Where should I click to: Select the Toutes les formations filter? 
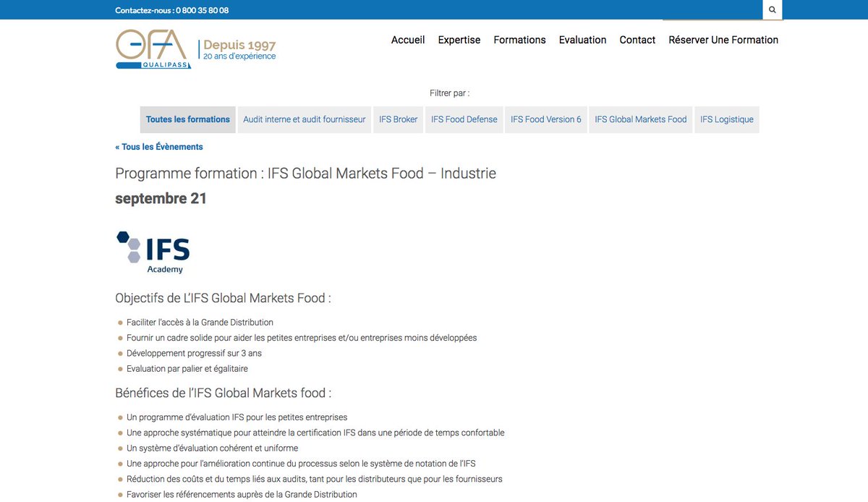click(x=188, y=119)
